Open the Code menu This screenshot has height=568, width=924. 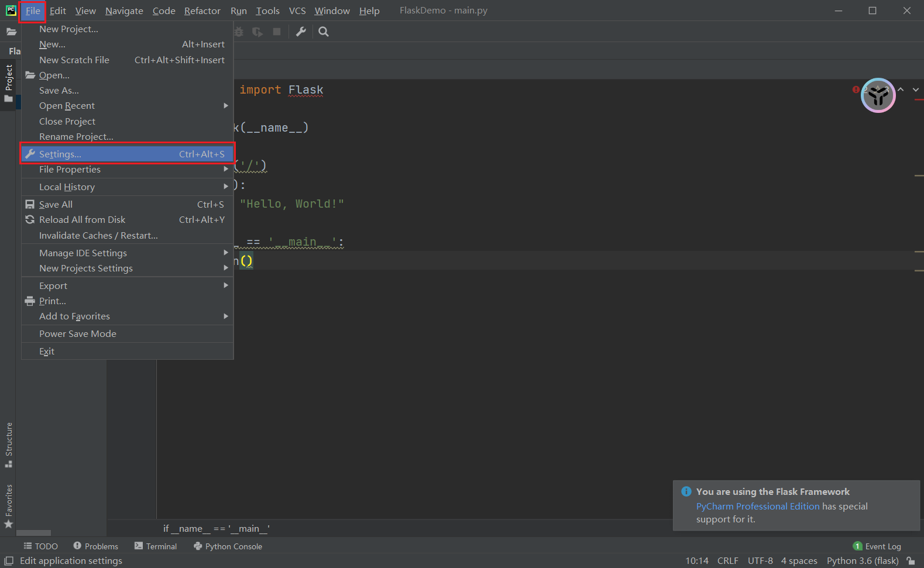(164, 11)
